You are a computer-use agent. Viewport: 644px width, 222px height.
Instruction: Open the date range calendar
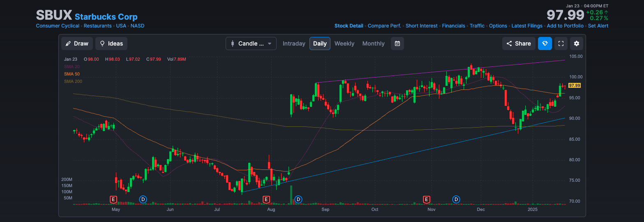tap(397, 43)
